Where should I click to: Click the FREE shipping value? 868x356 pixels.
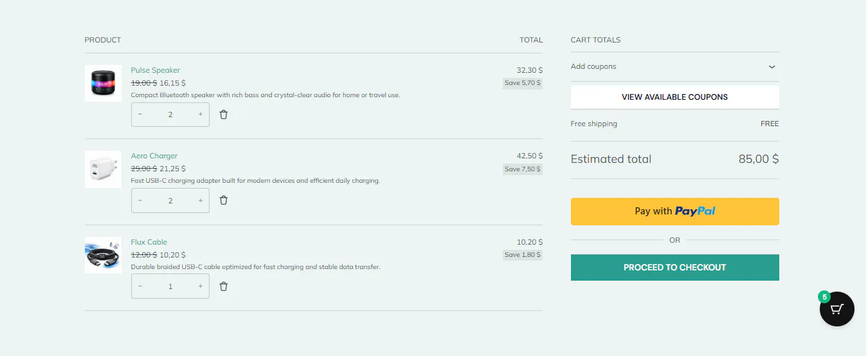[x=770, y=124]
